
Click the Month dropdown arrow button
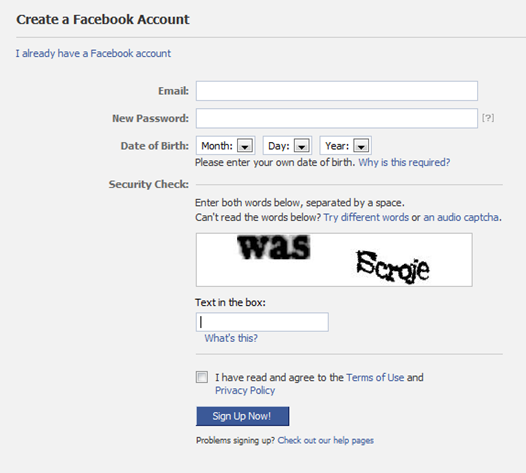coord(245,146)
